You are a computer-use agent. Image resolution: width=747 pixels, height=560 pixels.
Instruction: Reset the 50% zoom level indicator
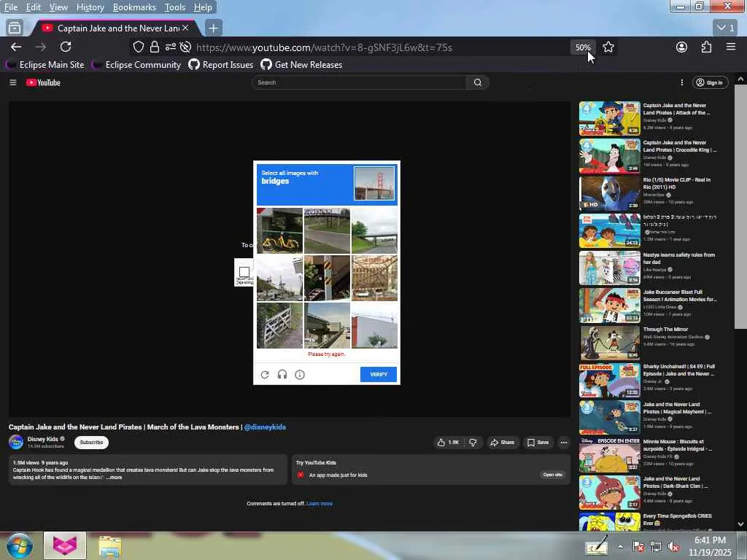pos(583,47)
